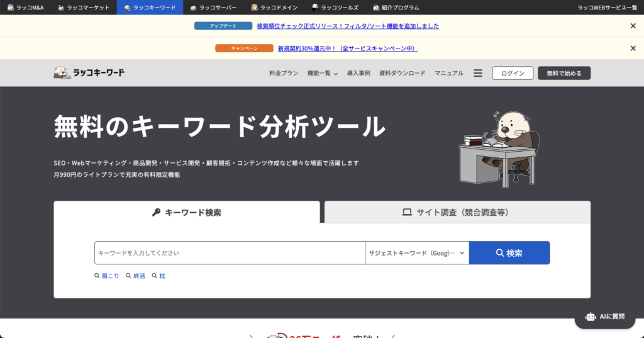Open the 検索順位チェック正式リリース update link
The image size is (644, 338).
point(348,26)
